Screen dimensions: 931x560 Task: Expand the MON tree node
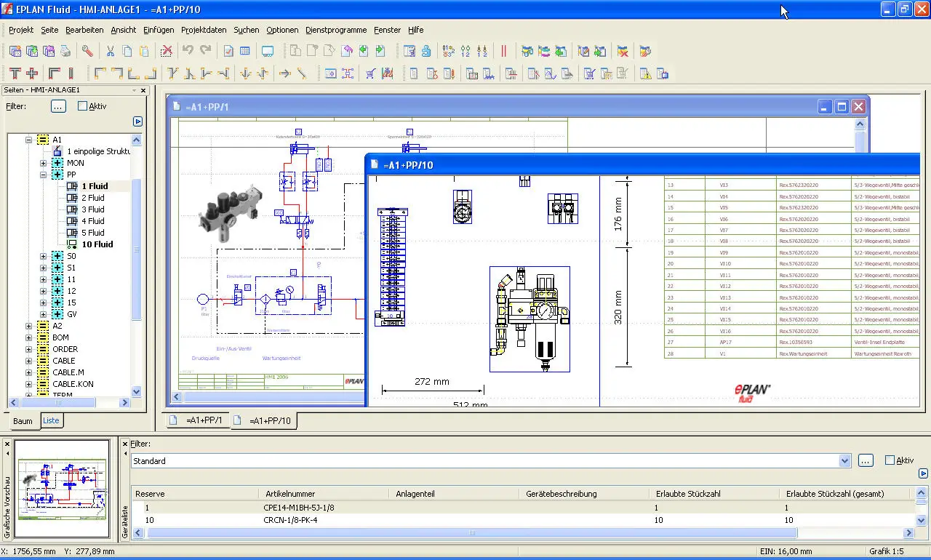click(x=44, y=163)
